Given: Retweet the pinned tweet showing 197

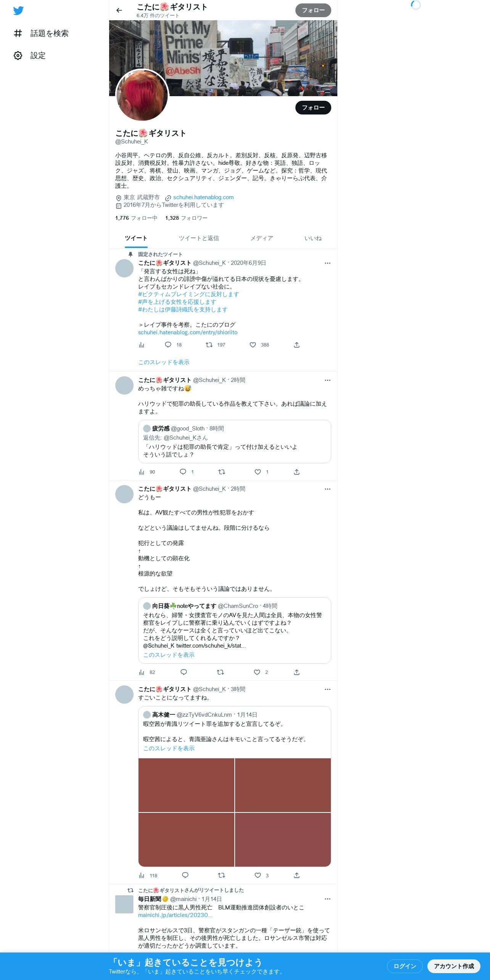Looking at the screenshot, I should tap(209, 345).
